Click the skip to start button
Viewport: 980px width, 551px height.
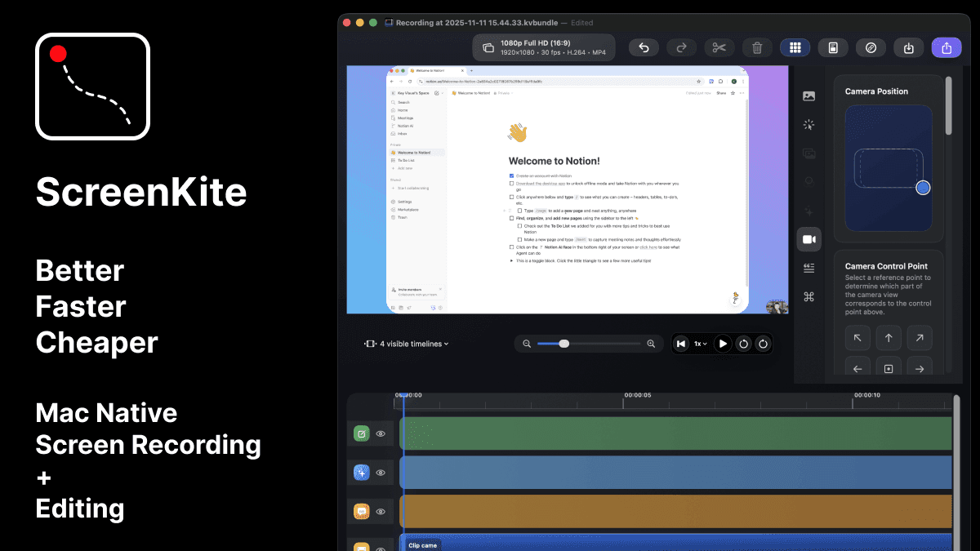click(x=681, y=344)
